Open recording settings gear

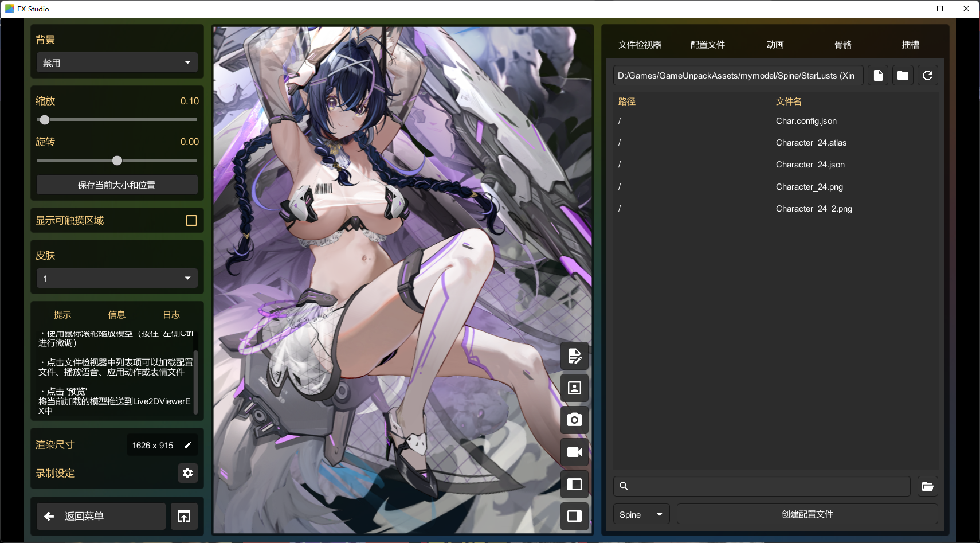[x=187, y=473]
